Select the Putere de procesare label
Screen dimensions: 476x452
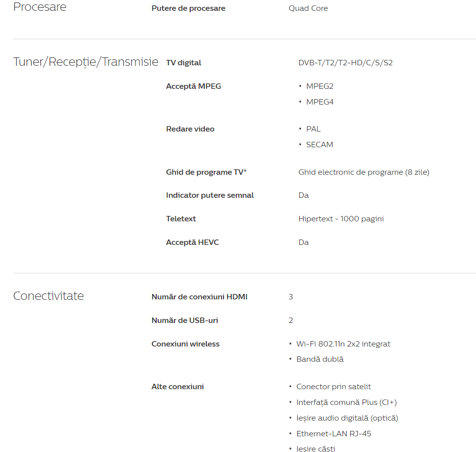[x=188, y=8]
